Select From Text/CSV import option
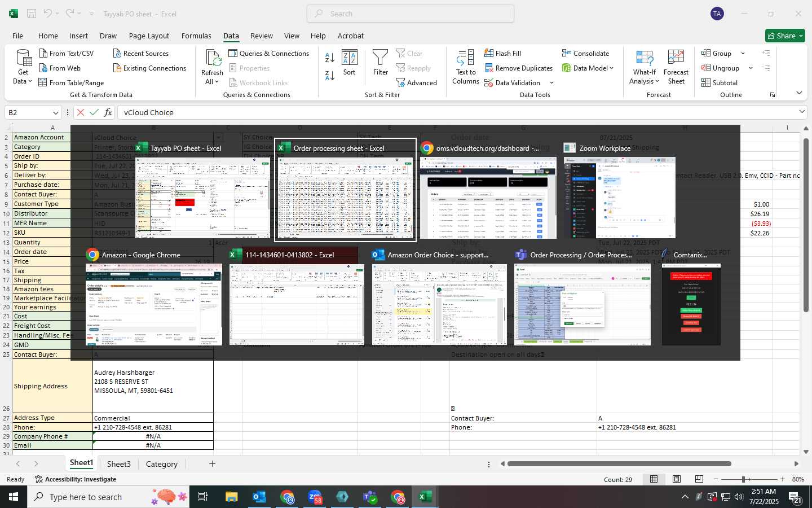This screenshot has width=812, height=508. pos(66,53)
